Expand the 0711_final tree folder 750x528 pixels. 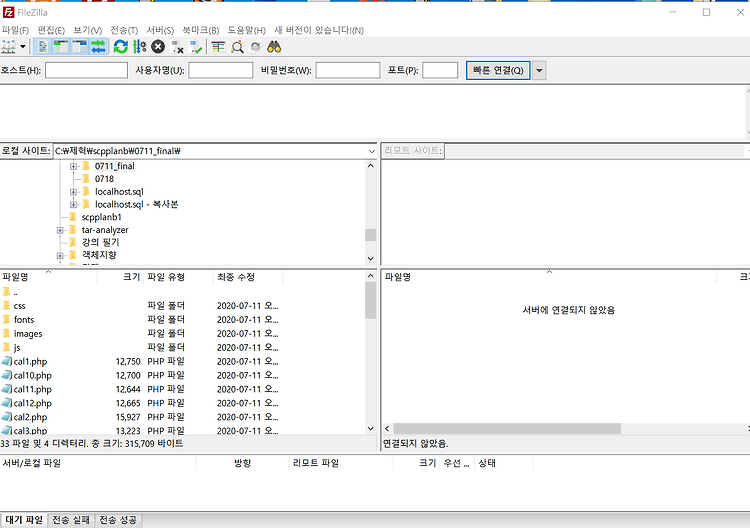(73, 166)
